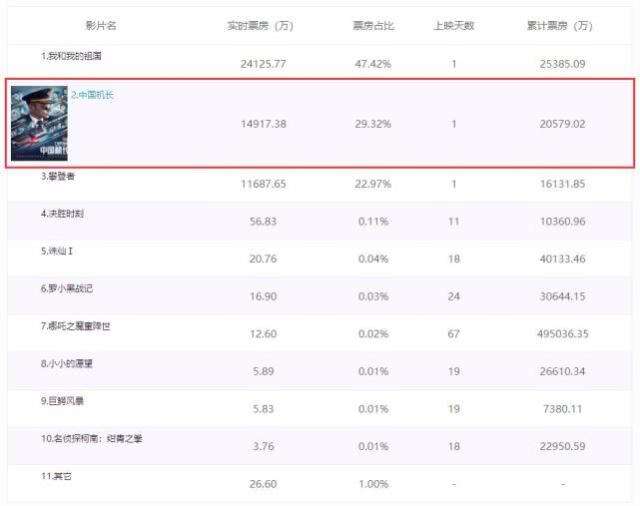The image size is (640, 506).
Task: Open 名侦探柯南：绀青之拳 movie link
Action: pyautogui.click(x=92, y=439)
